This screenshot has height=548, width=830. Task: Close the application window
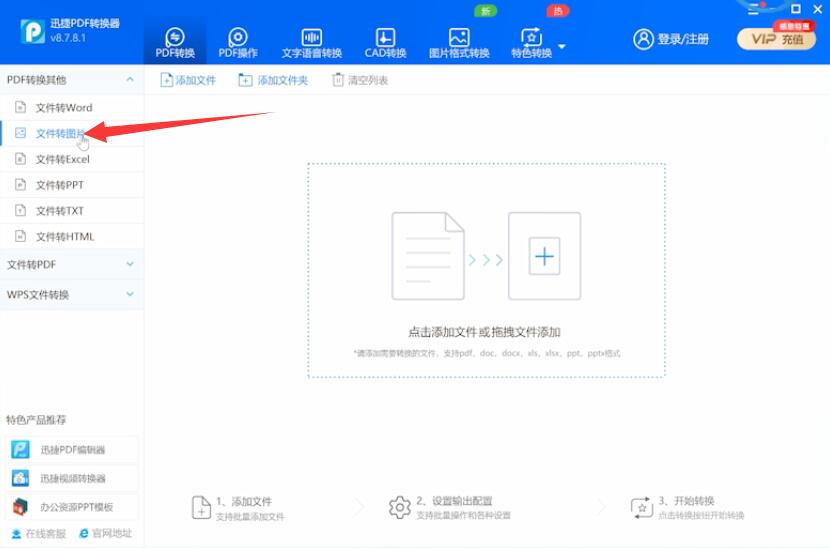pyautogui.click(x=818, y=9)
